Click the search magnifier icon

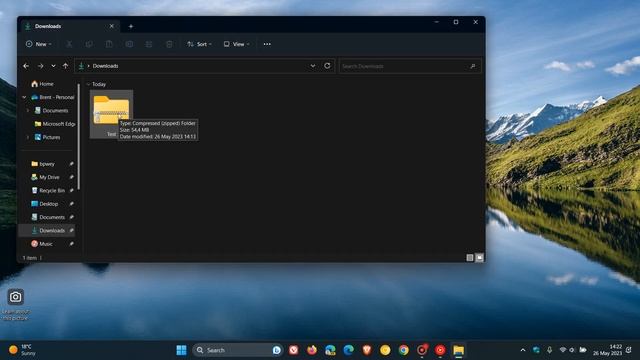click(x=473, y=66)
